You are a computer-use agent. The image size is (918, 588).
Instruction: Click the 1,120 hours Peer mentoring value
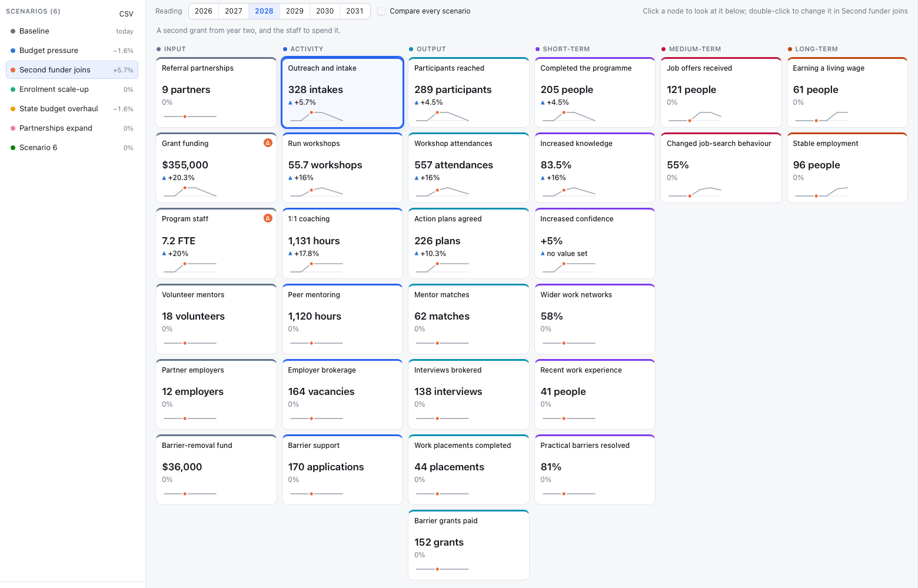(315, 316)
